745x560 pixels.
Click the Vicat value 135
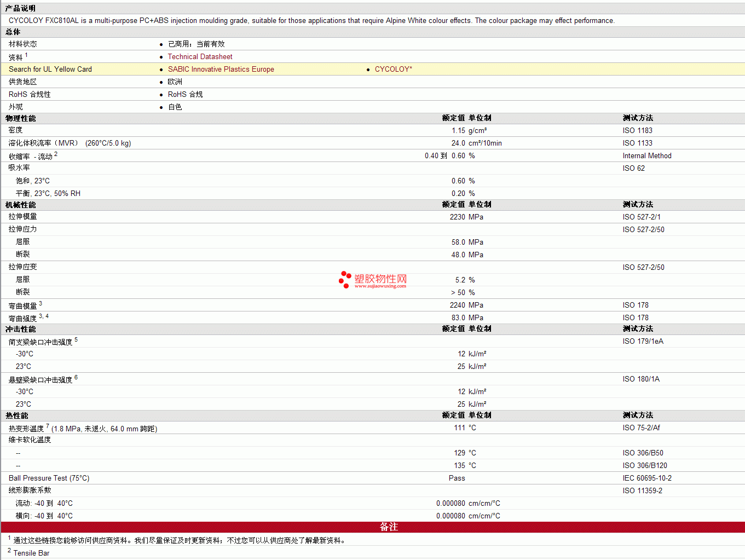[x=460, y=466]
